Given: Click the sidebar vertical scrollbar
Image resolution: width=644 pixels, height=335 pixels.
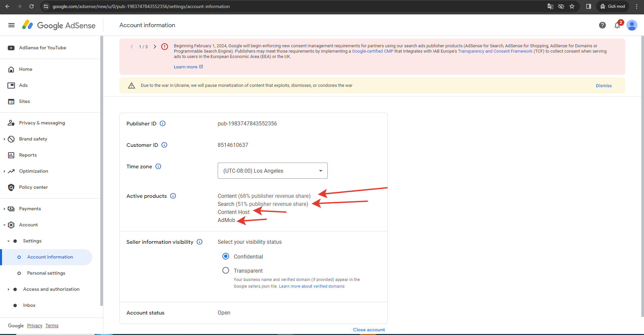Looking at the screenshot, I should click(x=102, y=171).
